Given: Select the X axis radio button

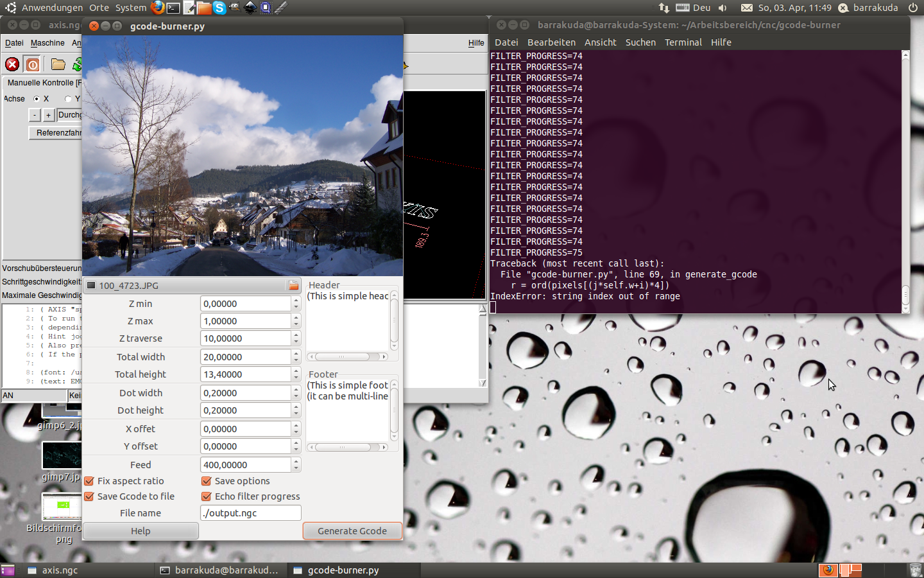Looking at the screenshot, I should pos(37,99).
